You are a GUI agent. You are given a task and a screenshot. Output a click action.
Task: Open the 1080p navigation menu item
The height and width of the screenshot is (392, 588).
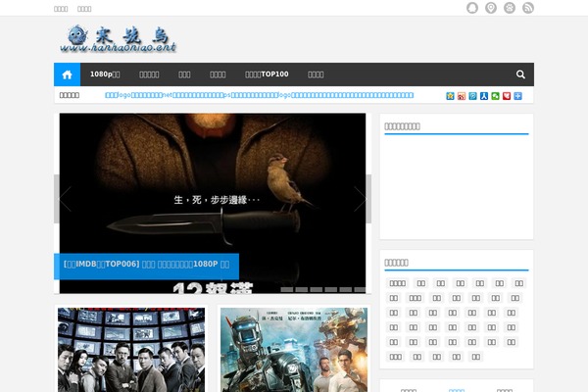coord(105,74)
